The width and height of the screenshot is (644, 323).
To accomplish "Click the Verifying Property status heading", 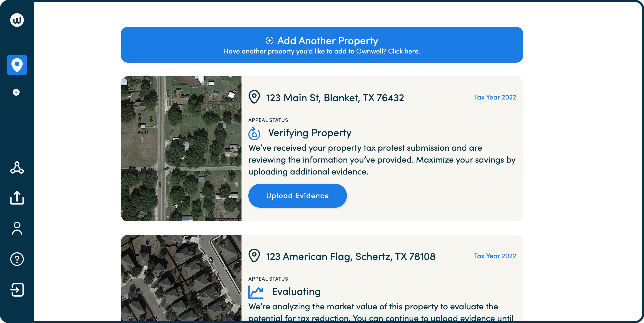I will 310,133.
